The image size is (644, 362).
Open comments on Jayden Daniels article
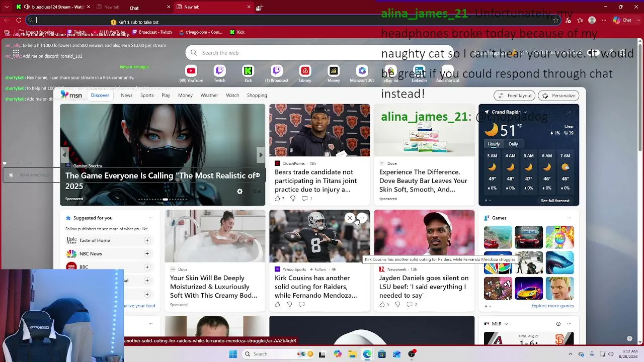click(409, 304)
